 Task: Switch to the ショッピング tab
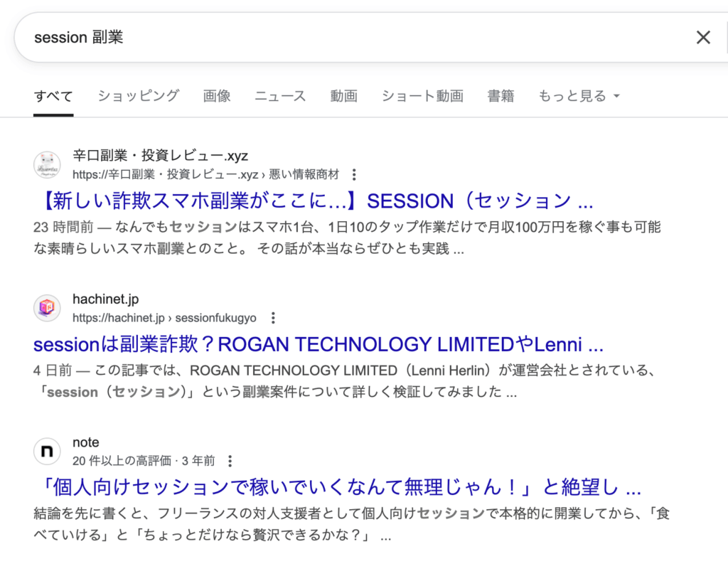coord(139,96)
